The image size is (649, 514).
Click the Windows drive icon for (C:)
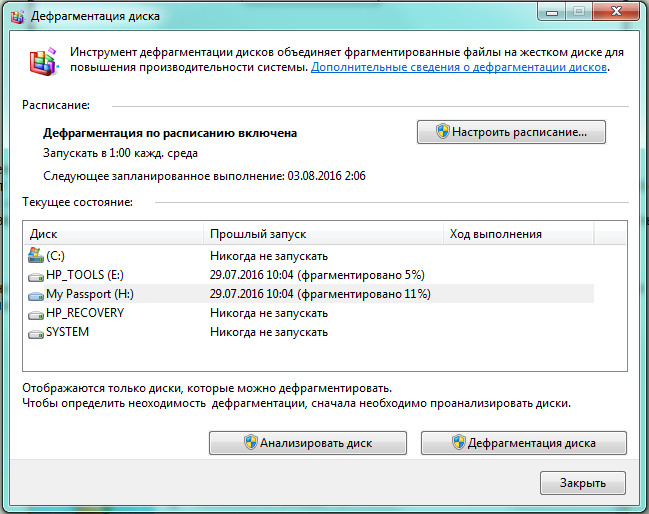(x=36, y=255)
